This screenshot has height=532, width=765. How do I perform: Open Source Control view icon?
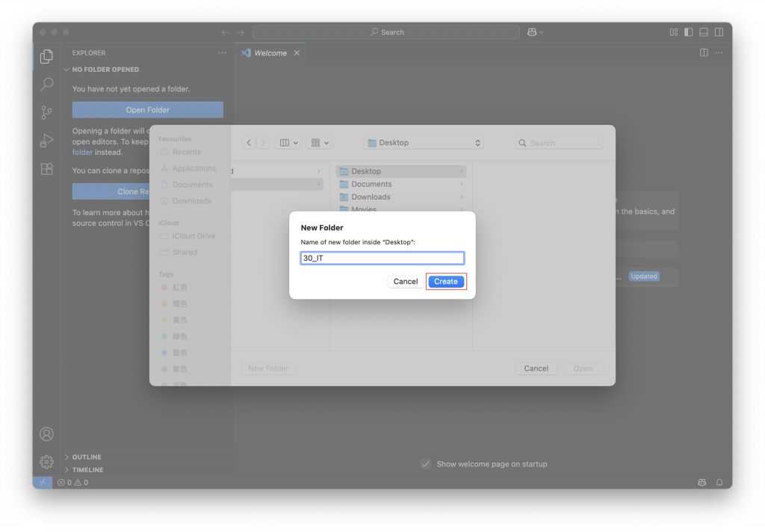click(x=46, y=113)
